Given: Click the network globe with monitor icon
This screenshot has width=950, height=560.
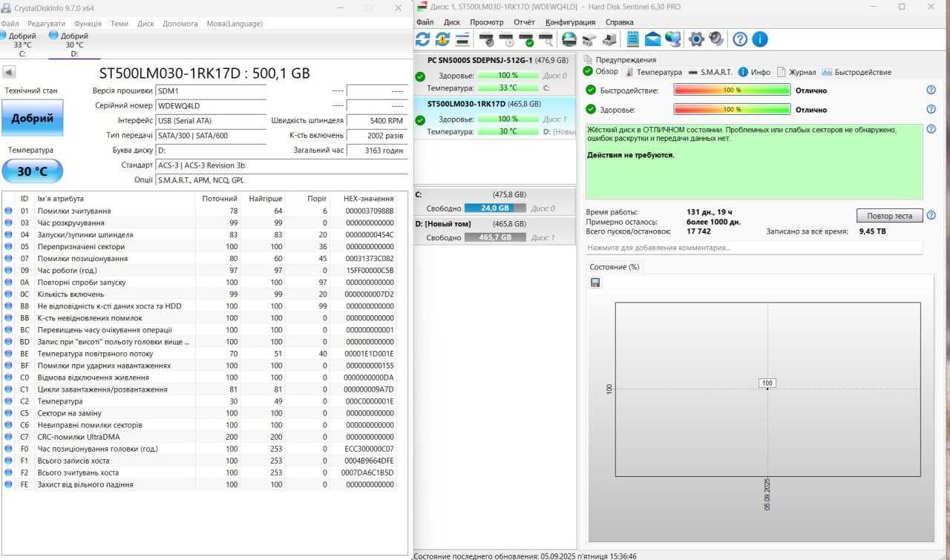Looking at the screenshot, I should pos(673,39).
